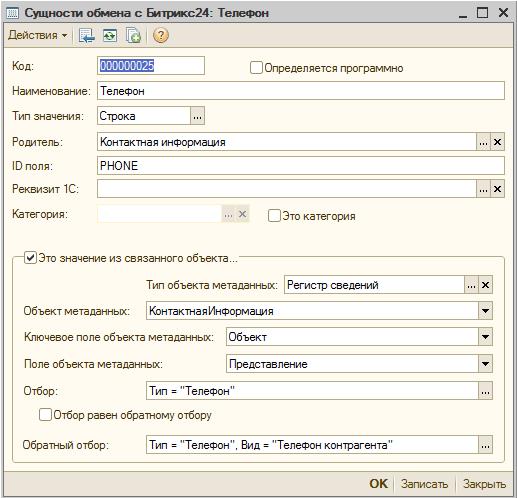Open Тип объекта метаданных ellipsis button
This screenshot has height=498, width=517.
pos(471,285)
